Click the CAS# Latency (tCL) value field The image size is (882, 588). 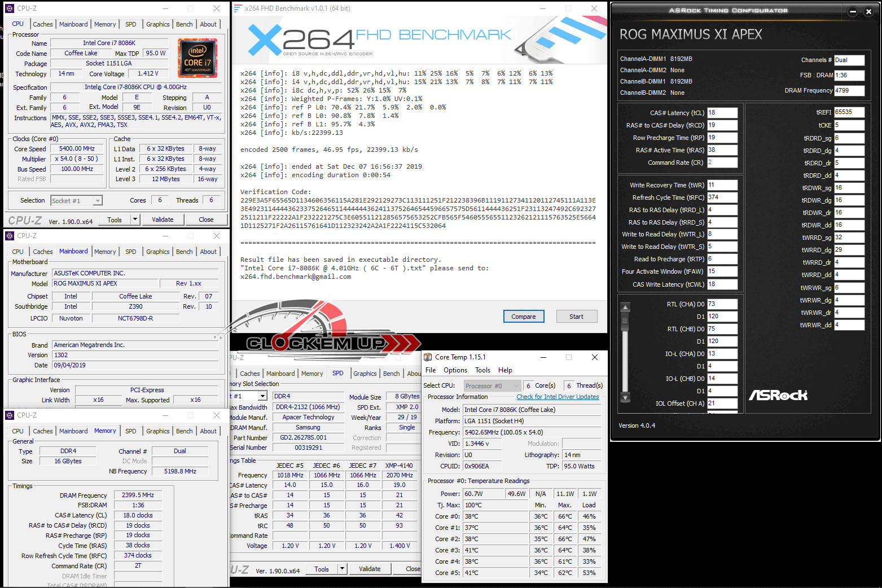tap(722, 113)
